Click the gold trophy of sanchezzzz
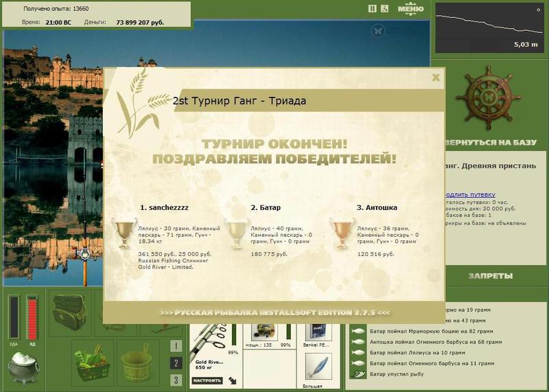This screenshot has width=549, height=392. click(x=124, y=233)
